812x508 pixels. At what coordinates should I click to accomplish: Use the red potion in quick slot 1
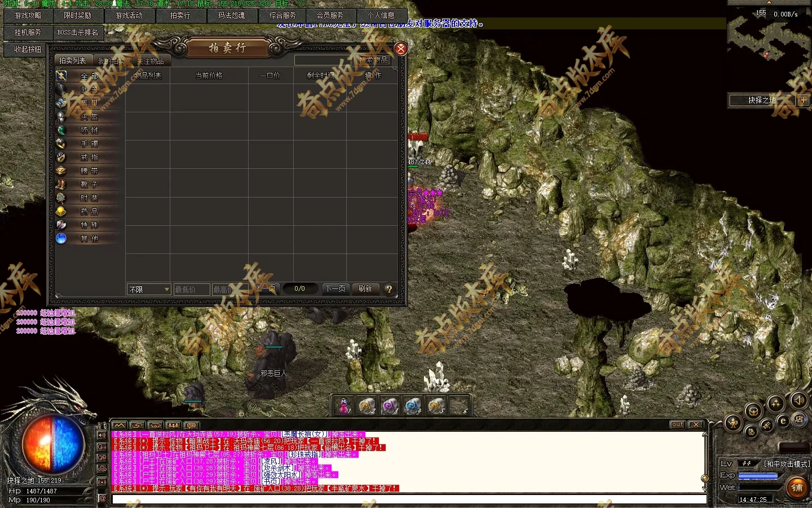pos(343,405)
